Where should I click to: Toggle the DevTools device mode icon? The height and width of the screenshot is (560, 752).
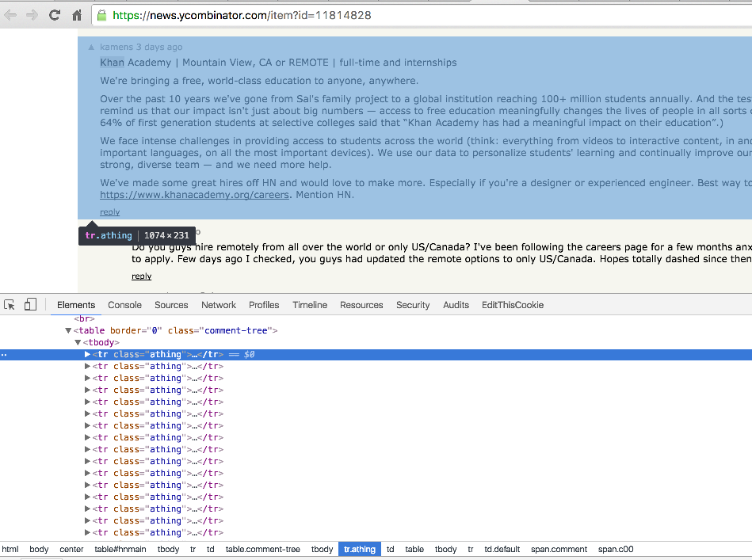pyautogui.click(x=30, y=305)
